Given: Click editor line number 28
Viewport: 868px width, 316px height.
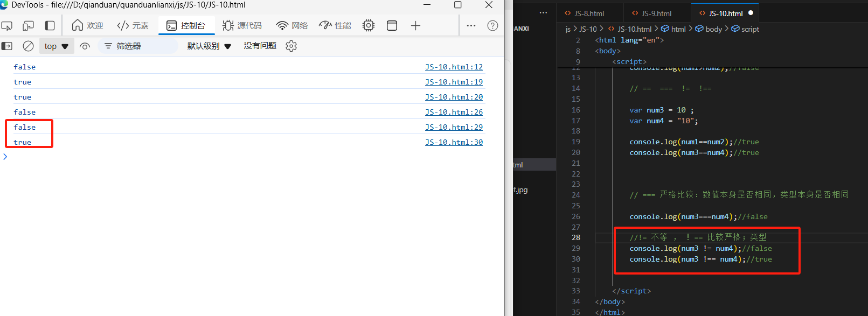Looking at the screenshot, I should click(576, 237).
